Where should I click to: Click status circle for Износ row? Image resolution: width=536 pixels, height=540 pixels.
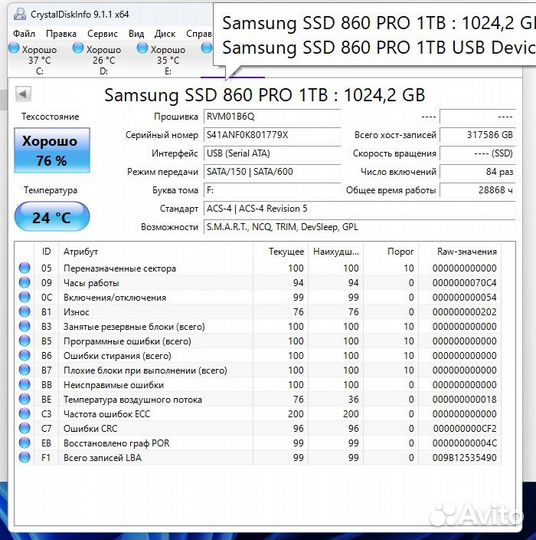24,312
